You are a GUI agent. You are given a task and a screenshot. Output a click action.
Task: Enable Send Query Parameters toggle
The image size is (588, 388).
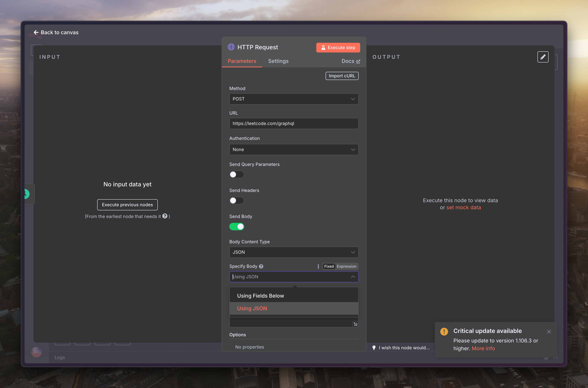point(237,174)
